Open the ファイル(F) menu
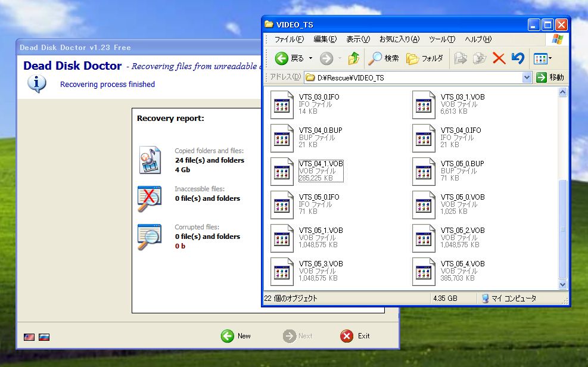The image size is (588, 367). click(289, 39)
